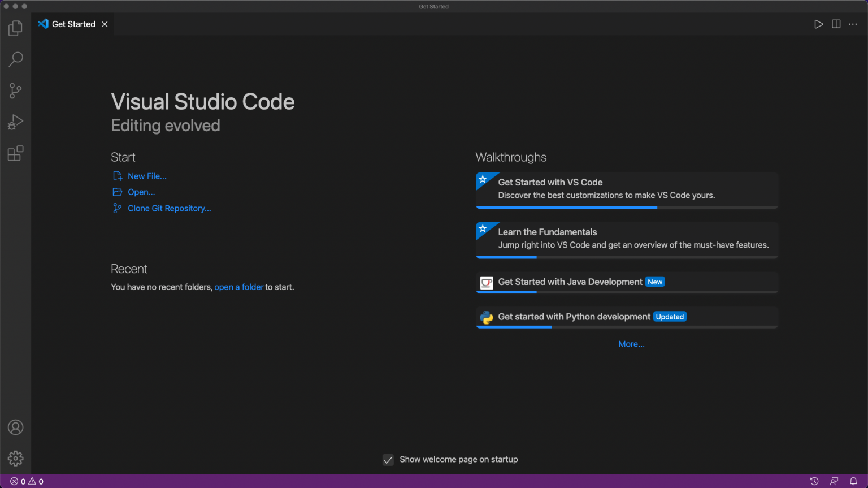Open notifications bell in status bar

pos(853,481)
